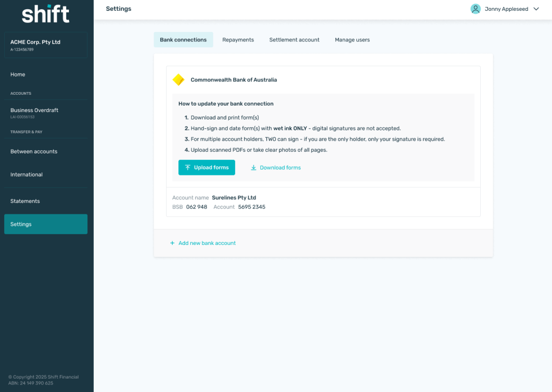
Task: Click the Shift logo in sidebar
Action: point(46,14)
